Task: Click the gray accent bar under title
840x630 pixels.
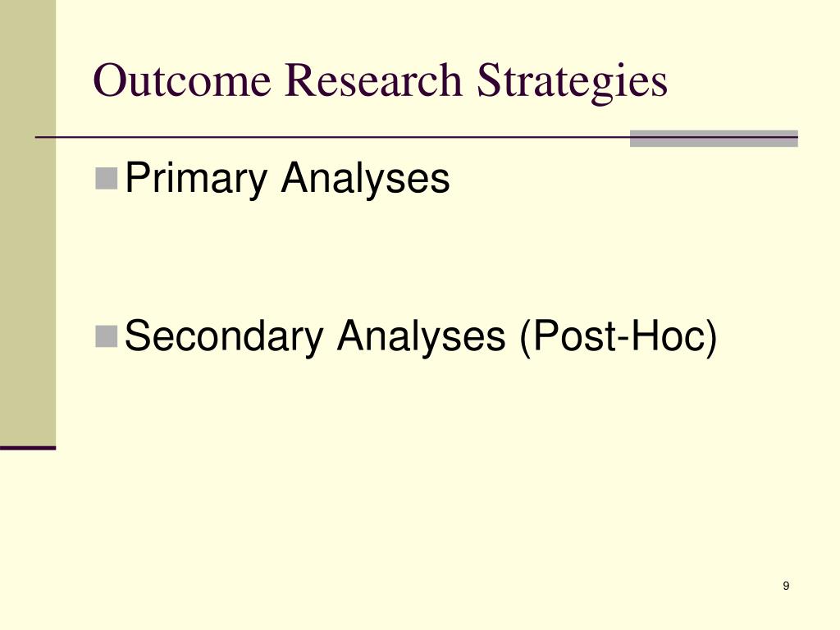Action: 714,138
